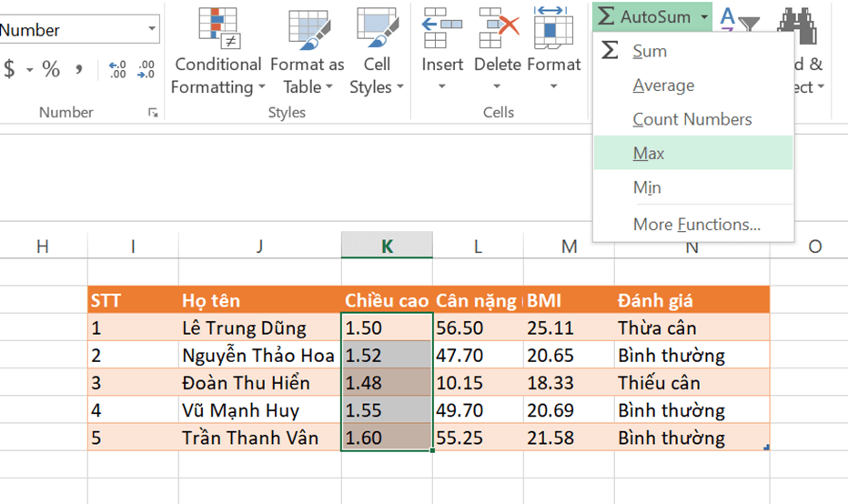Select BMI cell 21.58
This screenshot has width=848, height=504.
(x=569, y=438)
